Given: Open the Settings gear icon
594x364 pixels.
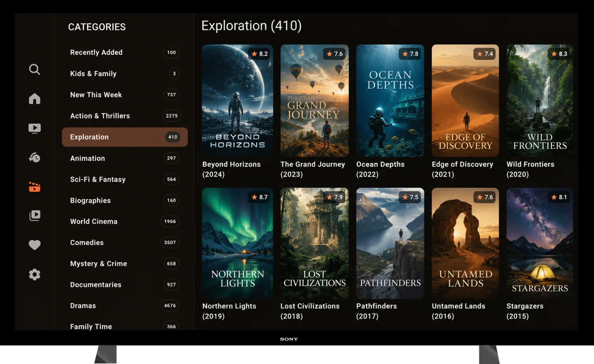Looking at the screenshot, I should pyautogui.click(x=35, y=274).
